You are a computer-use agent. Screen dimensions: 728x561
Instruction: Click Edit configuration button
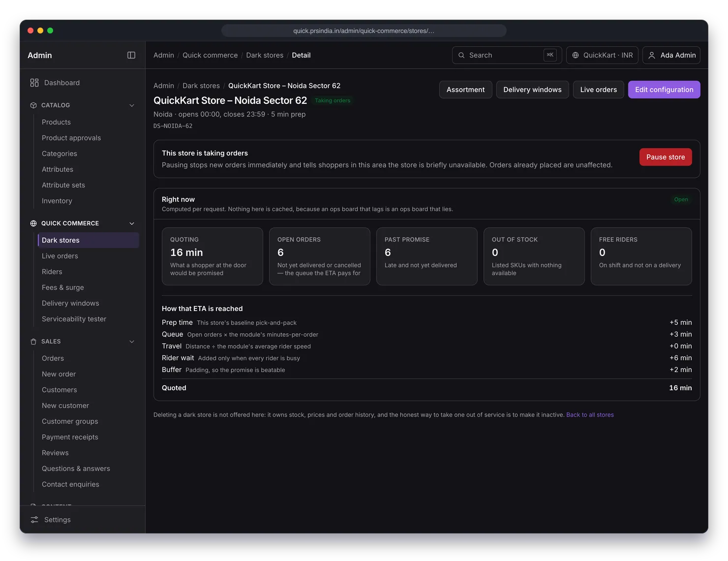pos(664,90)
